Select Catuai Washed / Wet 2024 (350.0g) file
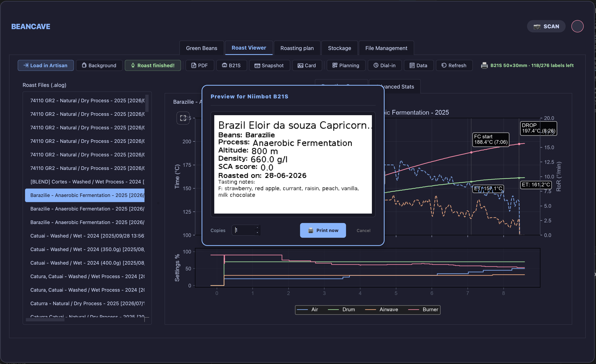 pyautogui.click(x=85, y=249)
